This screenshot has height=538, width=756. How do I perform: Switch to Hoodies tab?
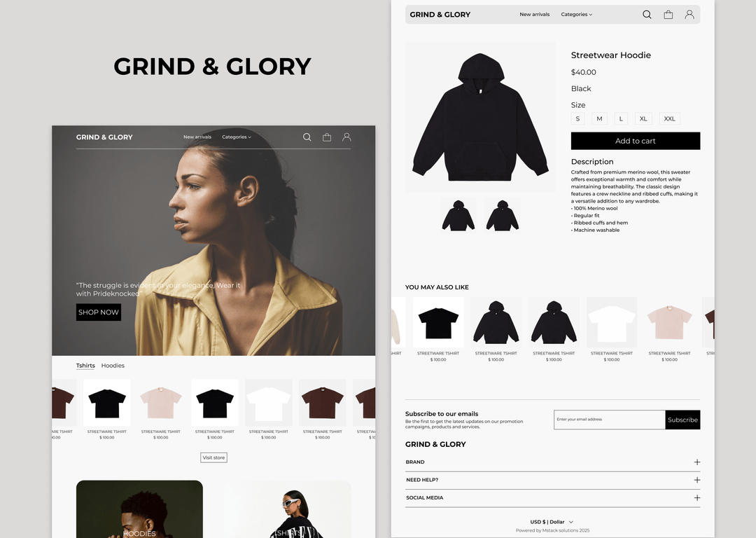tap(113, 365)
